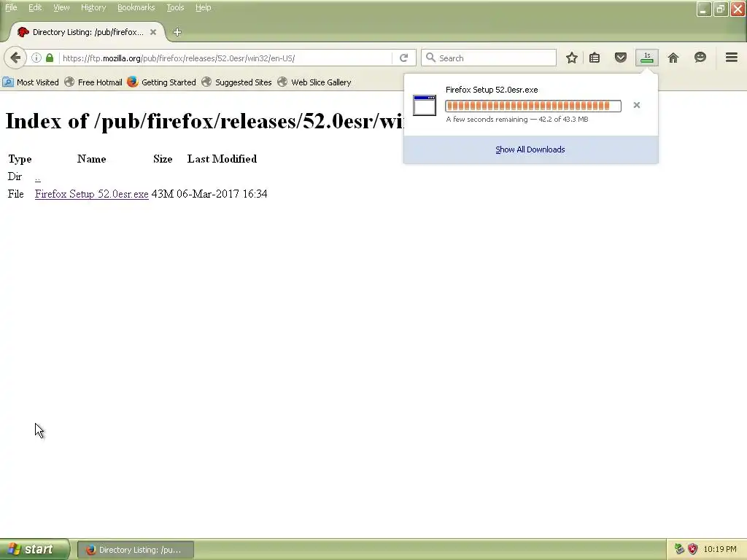Go to parent directory via the '..' link

click(x=38, y=177)
